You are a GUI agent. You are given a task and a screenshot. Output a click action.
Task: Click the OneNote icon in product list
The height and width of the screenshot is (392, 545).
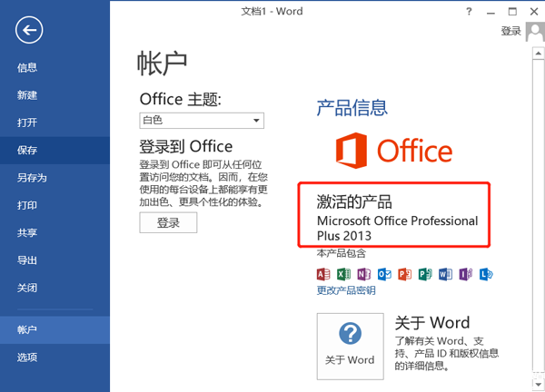point(363,274)
